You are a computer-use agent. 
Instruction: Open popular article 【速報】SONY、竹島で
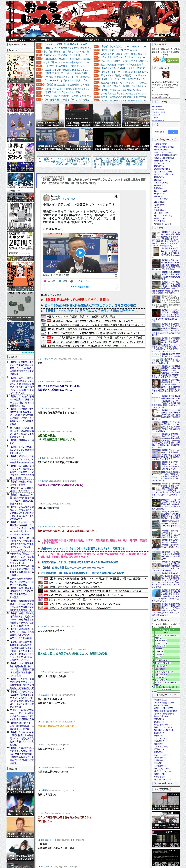pyautogui.click(x=22, y=386)
